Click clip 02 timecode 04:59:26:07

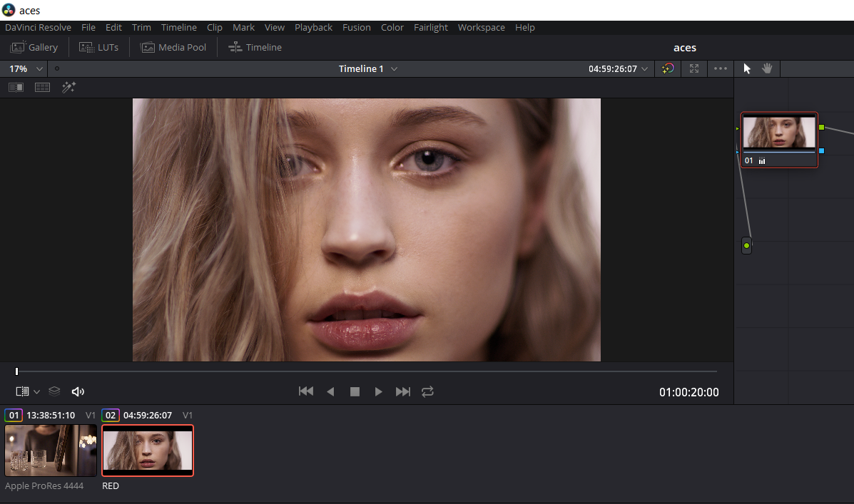(x=148, y=416)
